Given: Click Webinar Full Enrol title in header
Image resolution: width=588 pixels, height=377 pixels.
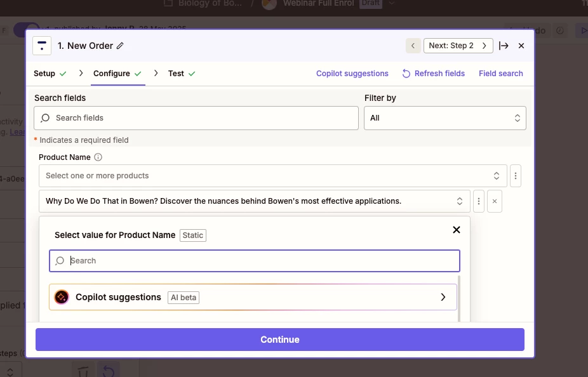Looking at the screenshot, I should point(318,3).
